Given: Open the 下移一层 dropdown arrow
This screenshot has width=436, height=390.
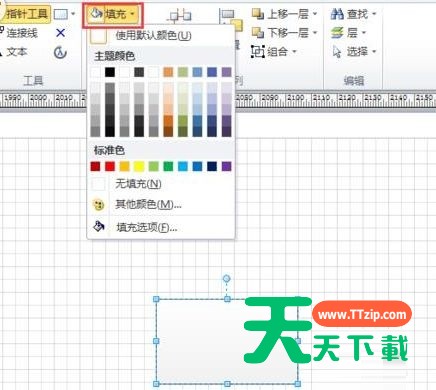Looking at the screenshot, I should tap(315, 33).
